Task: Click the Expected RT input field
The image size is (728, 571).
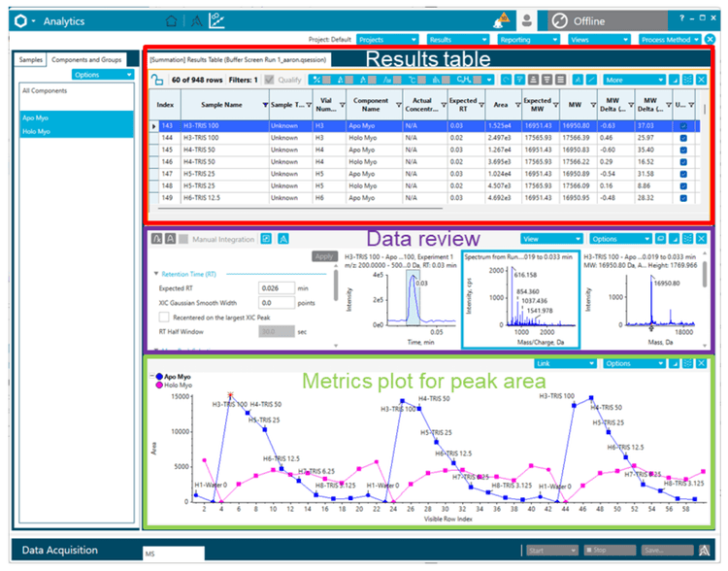Action: 276,287
